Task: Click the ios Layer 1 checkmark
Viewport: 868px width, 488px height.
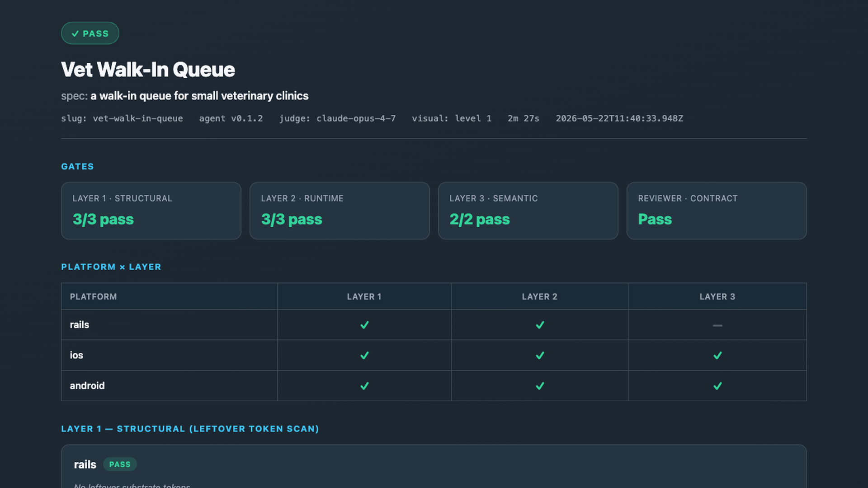Action: (x=364, y=356)
